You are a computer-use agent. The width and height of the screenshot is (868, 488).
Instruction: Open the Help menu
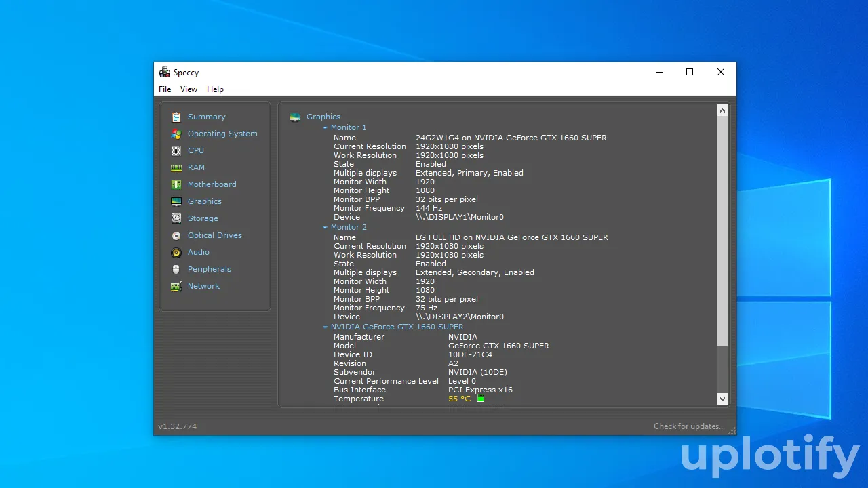click(215, 89)
